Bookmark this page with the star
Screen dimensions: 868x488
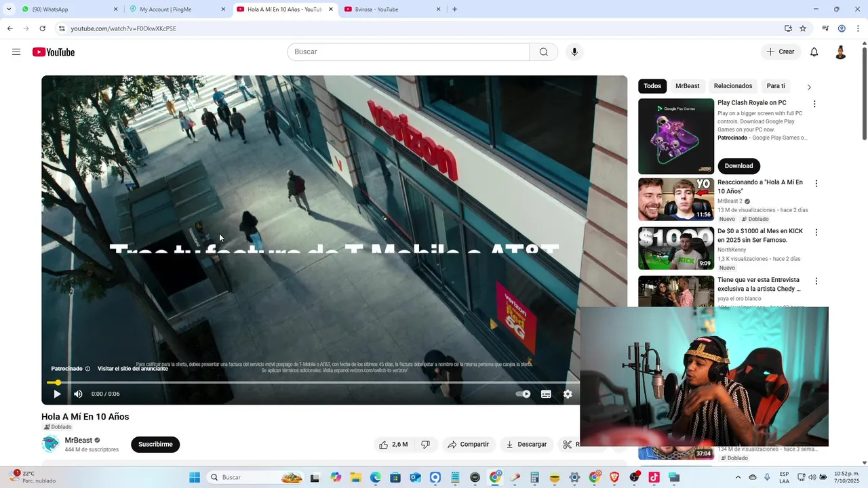(803, 28)
